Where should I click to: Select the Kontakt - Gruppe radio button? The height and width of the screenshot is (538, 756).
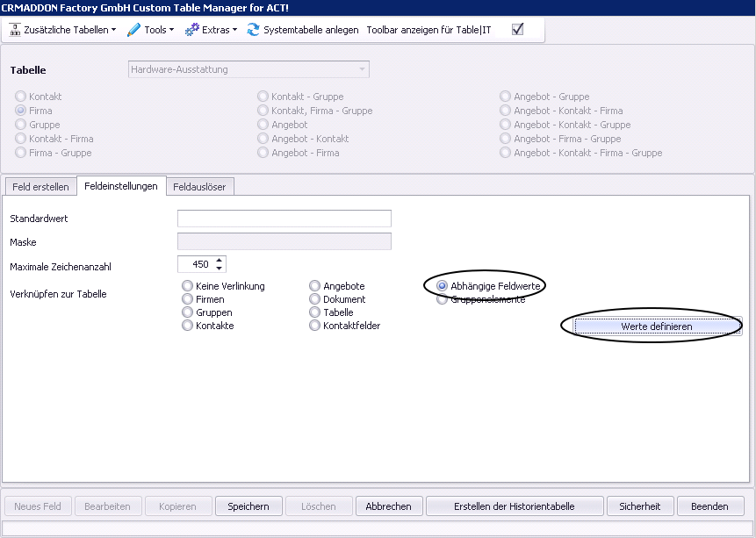(263, 97)
